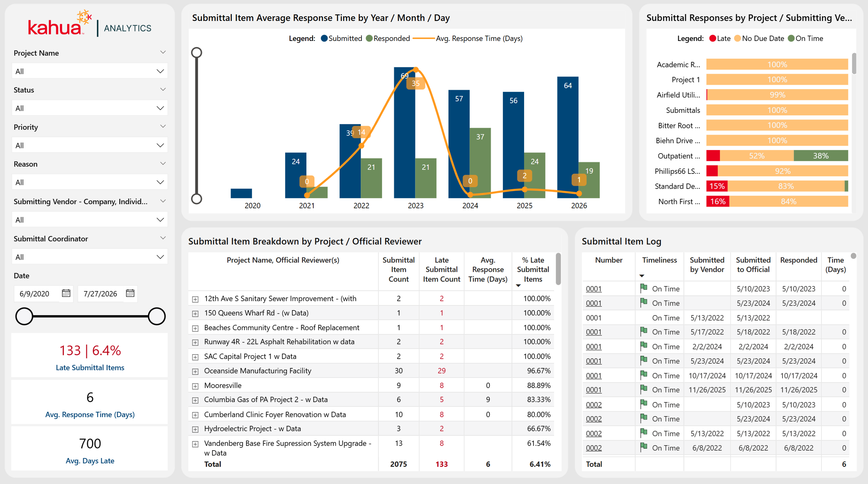Collapse the Priority filter header chevron
The height and width of the screenshot is (484, 868).
[x=163, y=126]
